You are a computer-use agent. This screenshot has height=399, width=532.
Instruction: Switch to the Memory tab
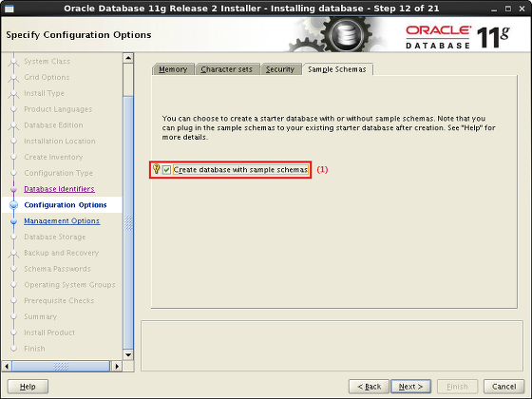173,69
